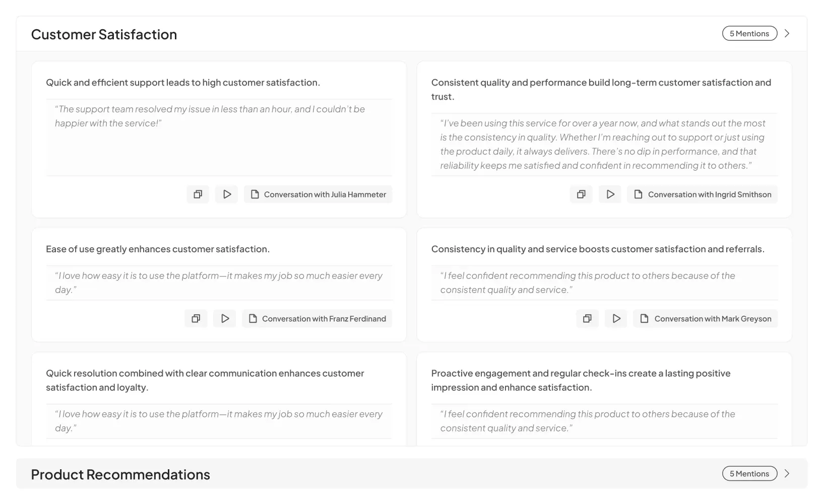The image size is (823, 504).
Task: Open Conversation with Mark Greyson
Action: point(706,319)
